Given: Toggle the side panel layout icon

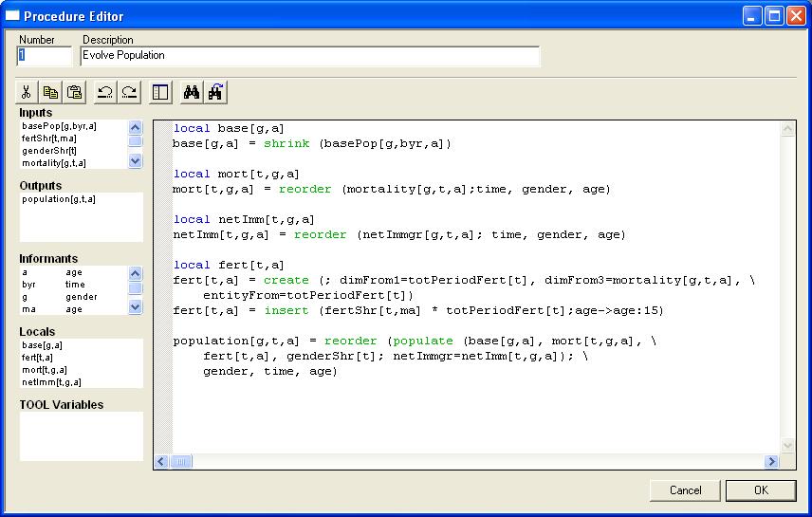Looking at the screenshot, I should point(160,92).
